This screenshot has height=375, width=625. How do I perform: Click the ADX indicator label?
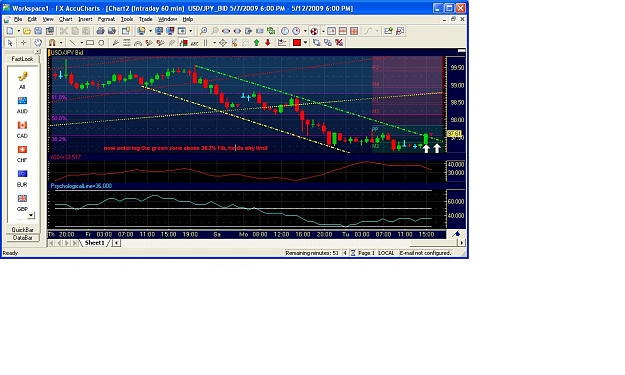[65, 157]
